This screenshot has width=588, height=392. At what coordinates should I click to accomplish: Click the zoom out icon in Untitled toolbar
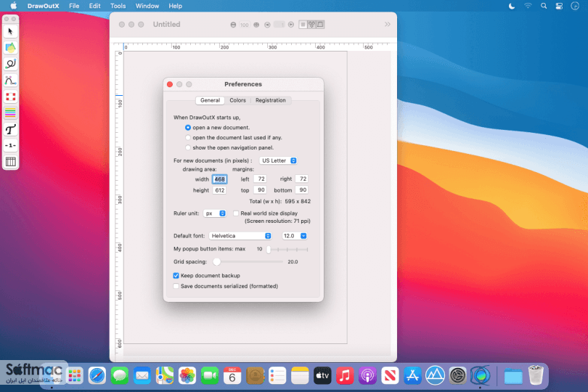point(233,25)
